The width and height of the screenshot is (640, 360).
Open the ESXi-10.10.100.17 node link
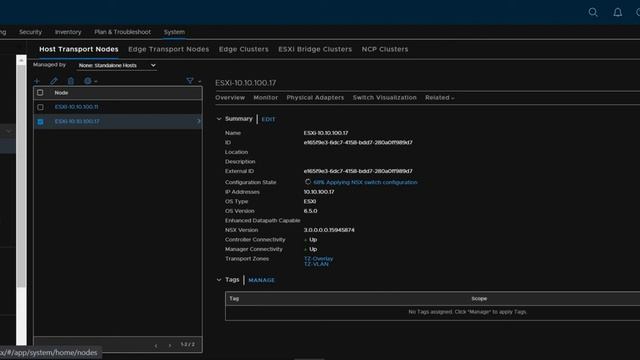(x=77, y=122)
